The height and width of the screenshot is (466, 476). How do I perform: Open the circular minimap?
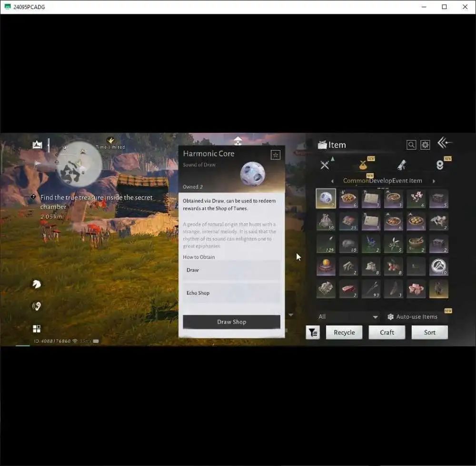click(x=79, y=164)
